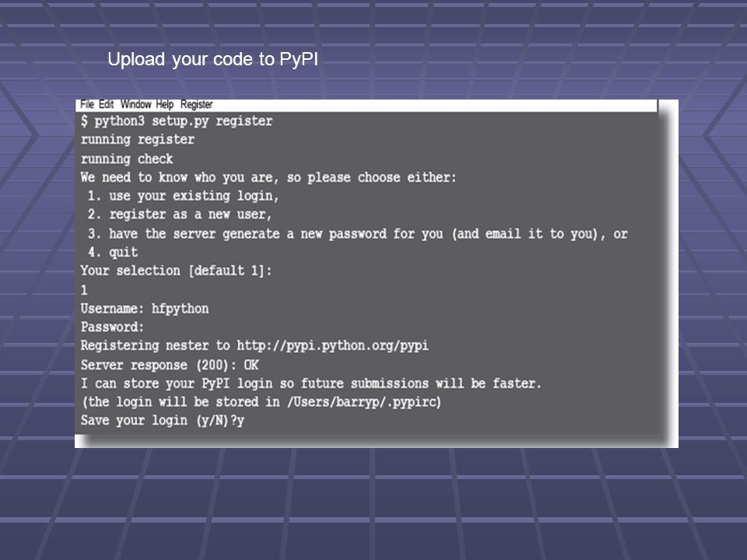Click option '1. use your existing login,'

pos(184,196)
